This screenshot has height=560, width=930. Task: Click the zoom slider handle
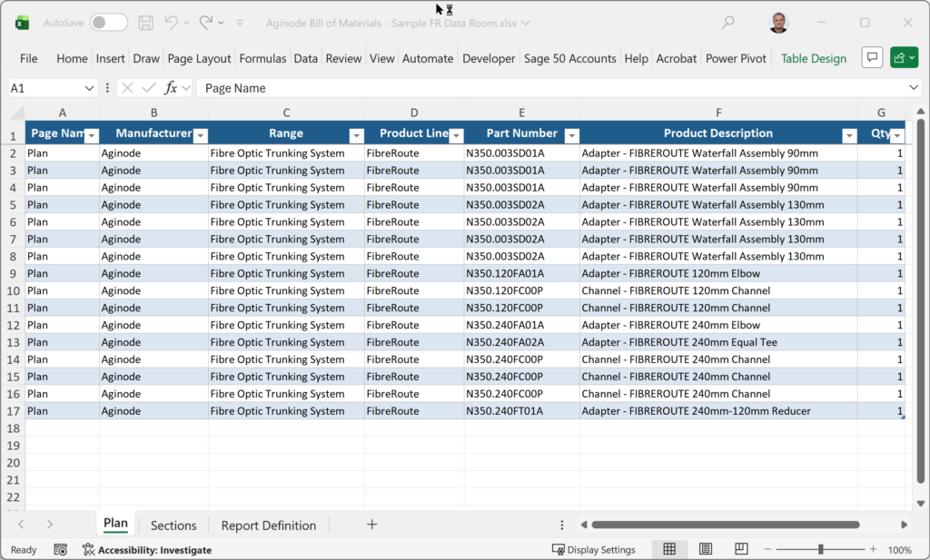(820, 549)
